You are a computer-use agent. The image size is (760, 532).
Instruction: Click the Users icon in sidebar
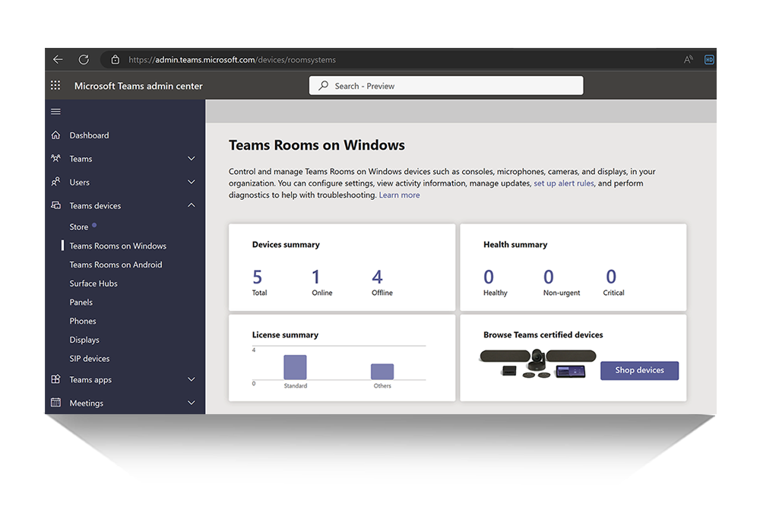(x=55, y=182)
